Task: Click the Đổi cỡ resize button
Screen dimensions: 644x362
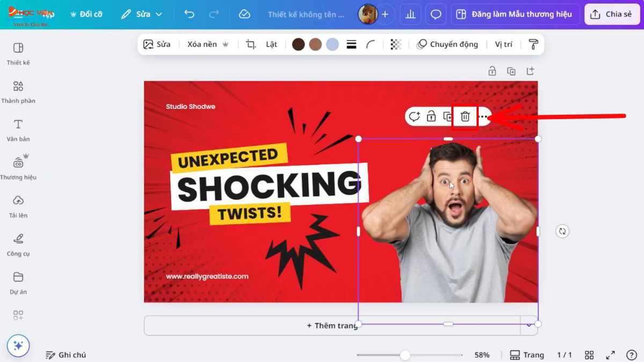Action: point(86,14)
